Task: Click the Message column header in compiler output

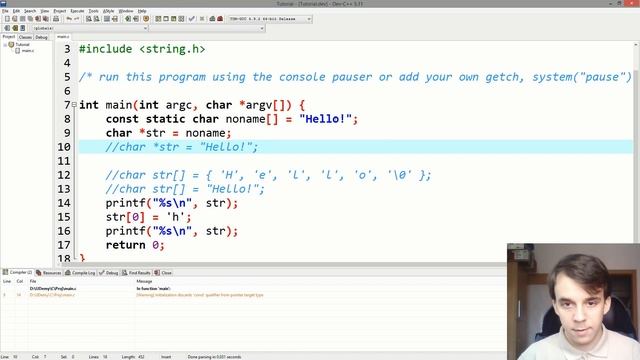Action: [144, 281]
